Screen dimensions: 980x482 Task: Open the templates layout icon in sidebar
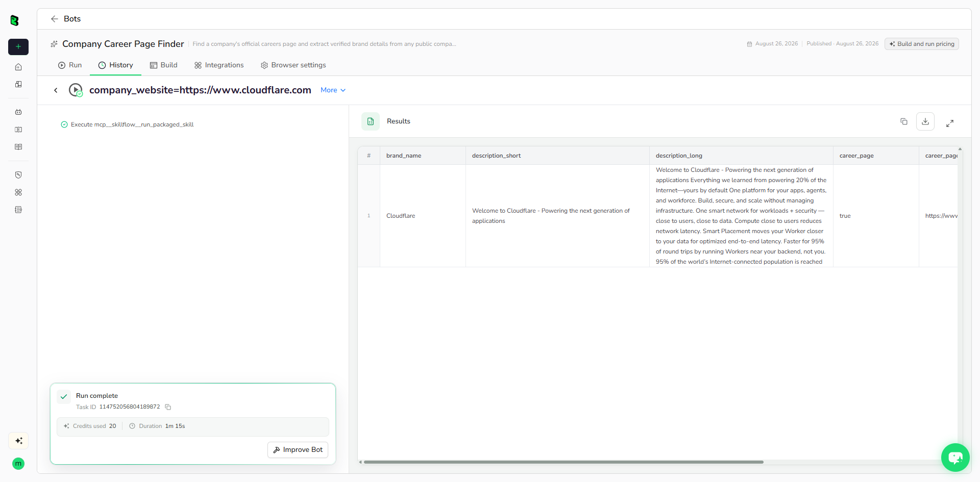point(18,84)
